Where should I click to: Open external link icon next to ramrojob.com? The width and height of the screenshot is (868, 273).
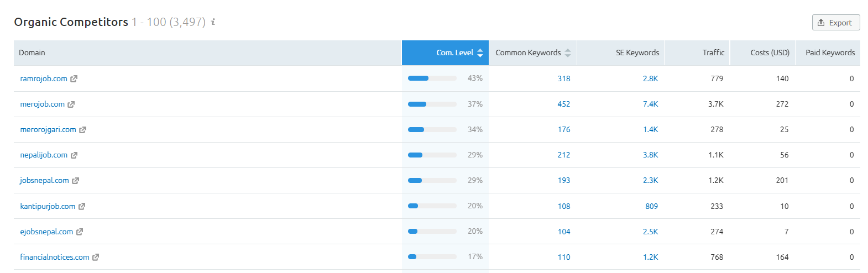[x=74, y=79]
